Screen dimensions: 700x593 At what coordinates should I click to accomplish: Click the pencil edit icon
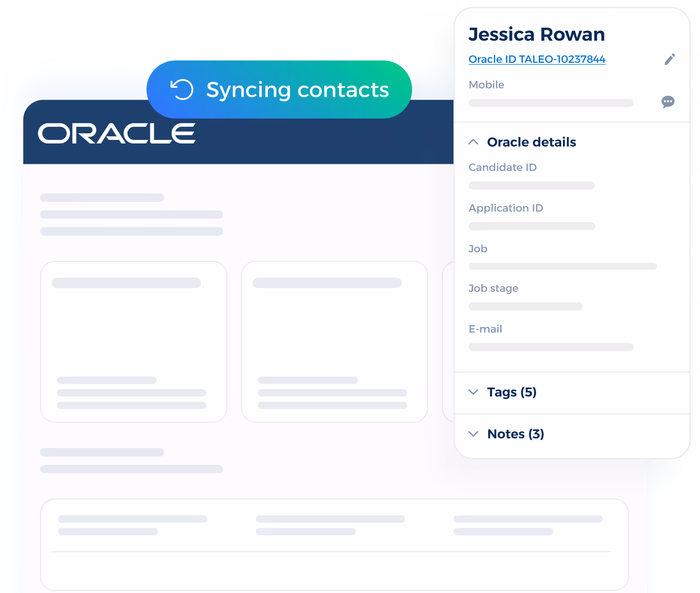click(669, 59)
